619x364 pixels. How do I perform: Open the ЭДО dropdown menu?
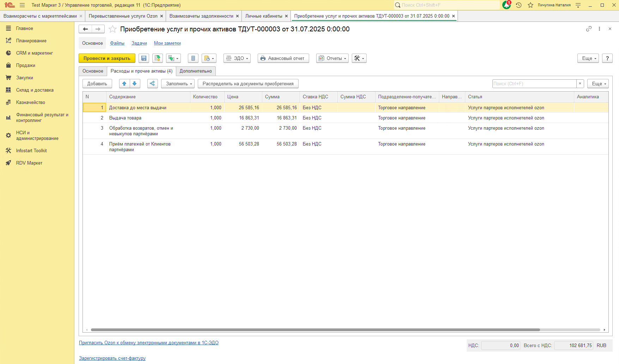coord(237,58)
